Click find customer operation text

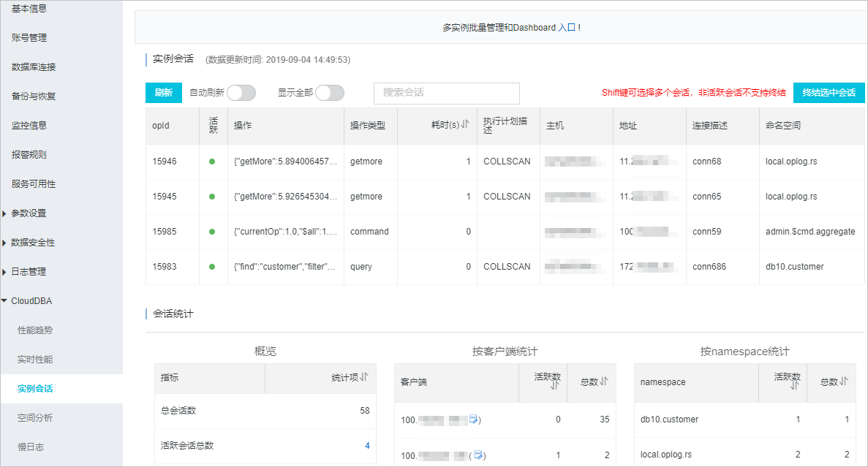[284, 267]
